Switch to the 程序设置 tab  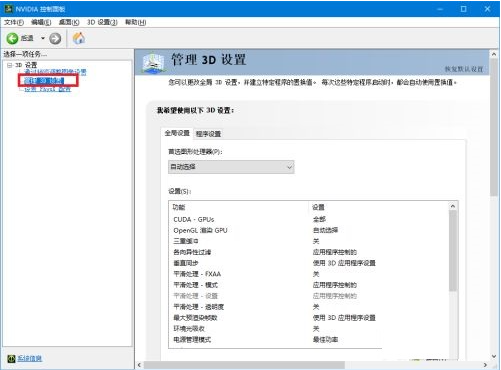[208, 134]
